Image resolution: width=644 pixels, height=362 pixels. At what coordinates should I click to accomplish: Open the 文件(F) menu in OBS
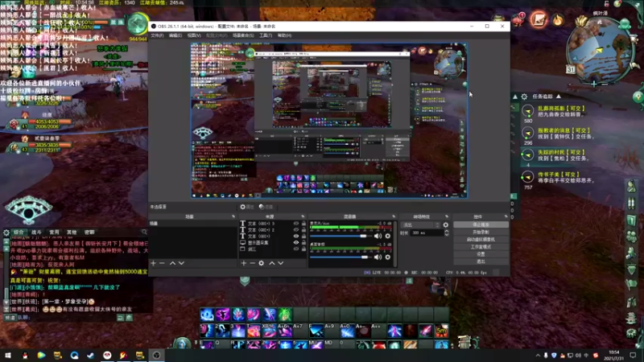pyautogui.click(x=157, y=35)
